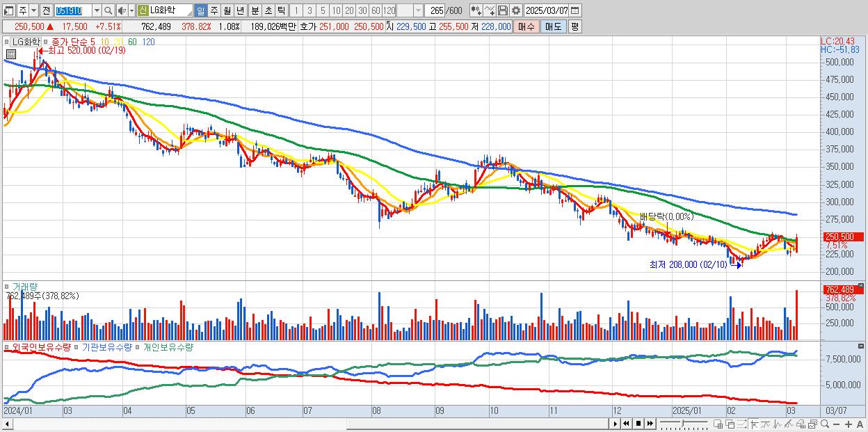Zoom out with the minus icon
The width and height of the screenshot is (868, 432).
(836, 424)
